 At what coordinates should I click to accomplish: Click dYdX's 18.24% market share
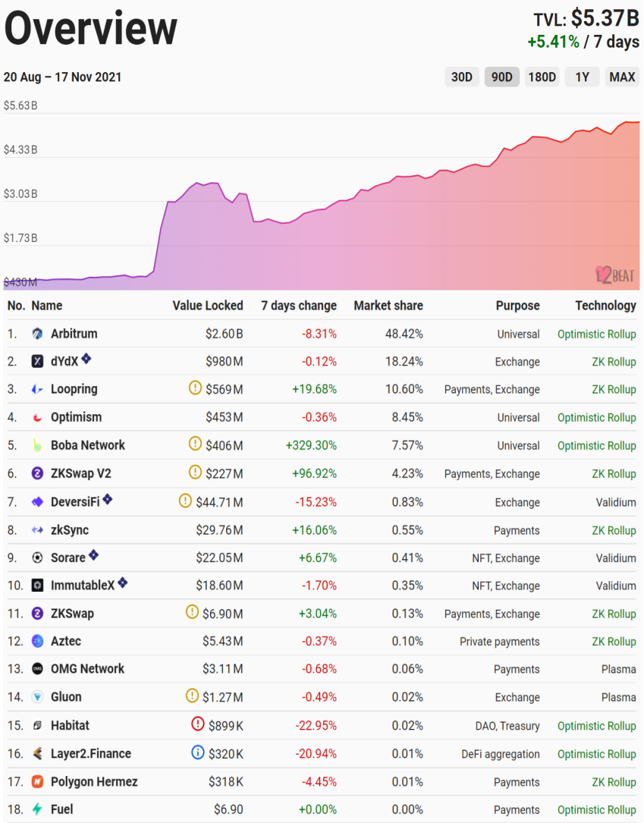(404, 362)
